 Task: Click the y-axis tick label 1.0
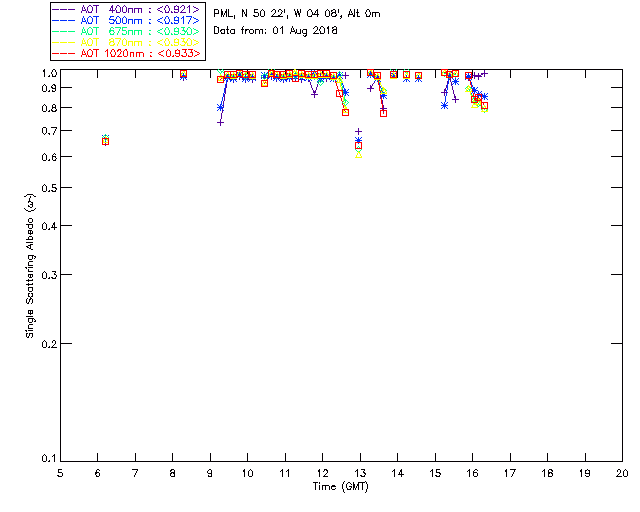[49, 73]
